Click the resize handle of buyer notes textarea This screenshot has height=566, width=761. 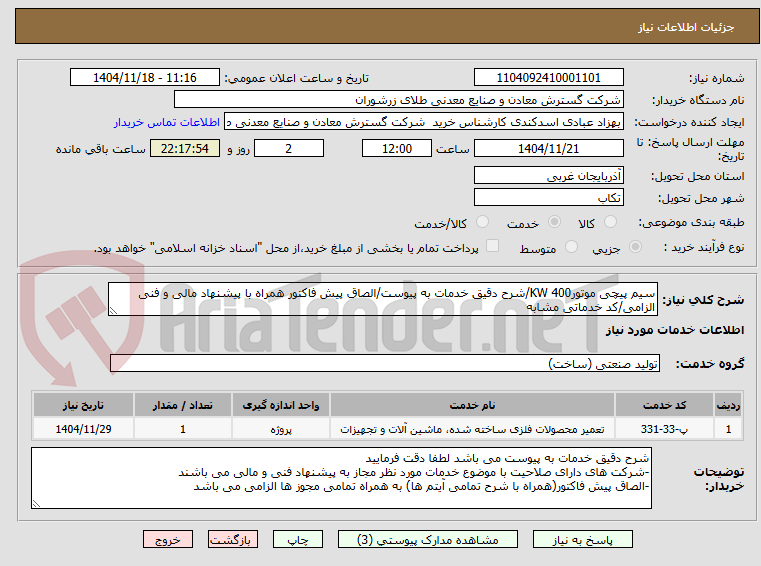[36, 503]
